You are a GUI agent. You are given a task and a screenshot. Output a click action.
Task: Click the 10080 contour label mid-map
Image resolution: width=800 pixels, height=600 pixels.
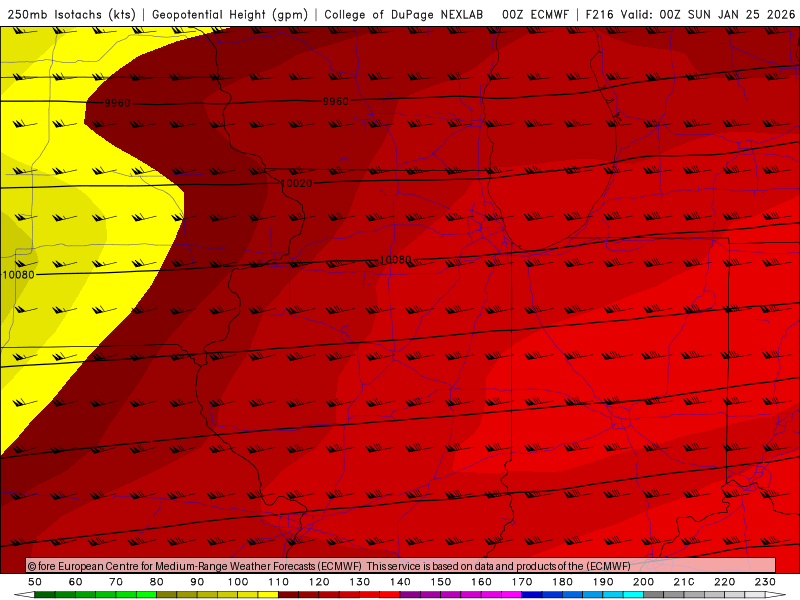tap(395, 260)
